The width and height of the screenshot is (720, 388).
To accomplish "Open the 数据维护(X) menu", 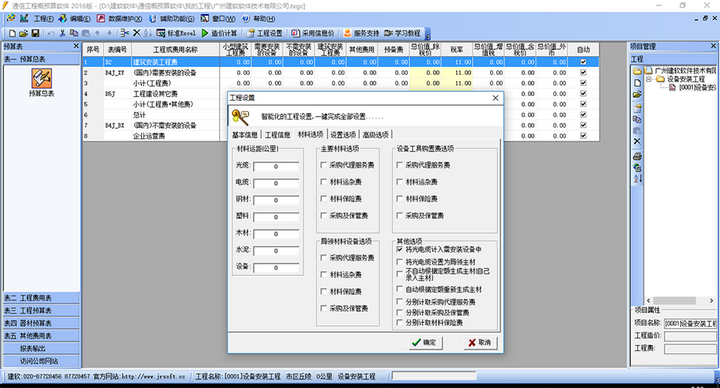I will click(125, 19).
